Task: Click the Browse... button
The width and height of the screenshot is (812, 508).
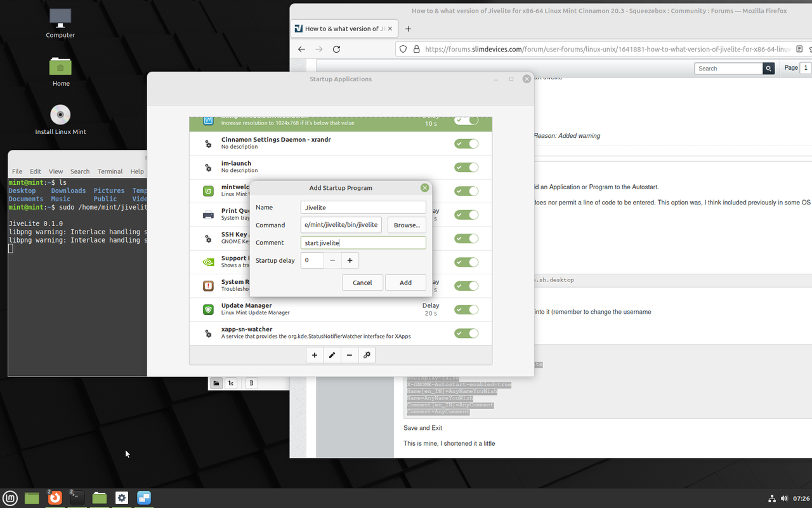Action: 407,225
